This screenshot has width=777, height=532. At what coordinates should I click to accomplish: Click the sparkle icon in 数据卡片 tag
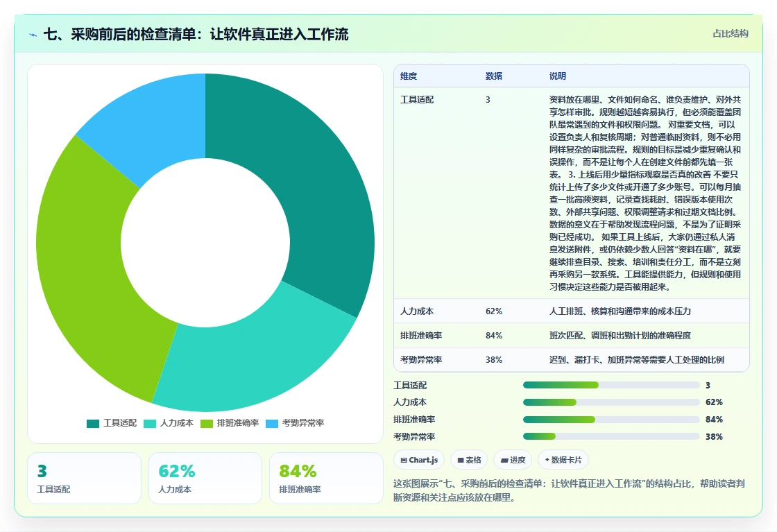click(x=547, y=460)
